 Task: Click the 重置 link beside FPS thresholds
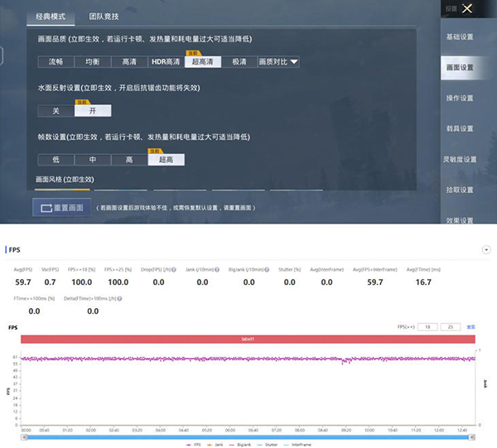coord(470,327)
